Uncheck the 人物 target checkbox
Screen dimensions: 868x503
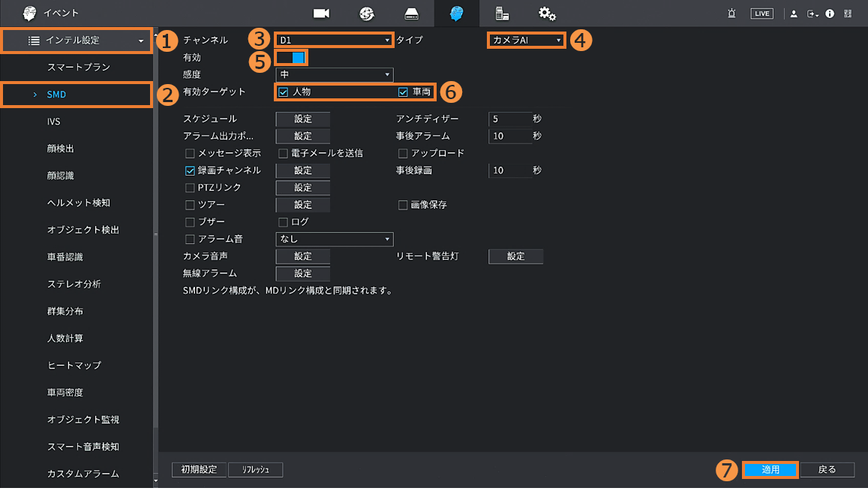click(x=284, y=92)
